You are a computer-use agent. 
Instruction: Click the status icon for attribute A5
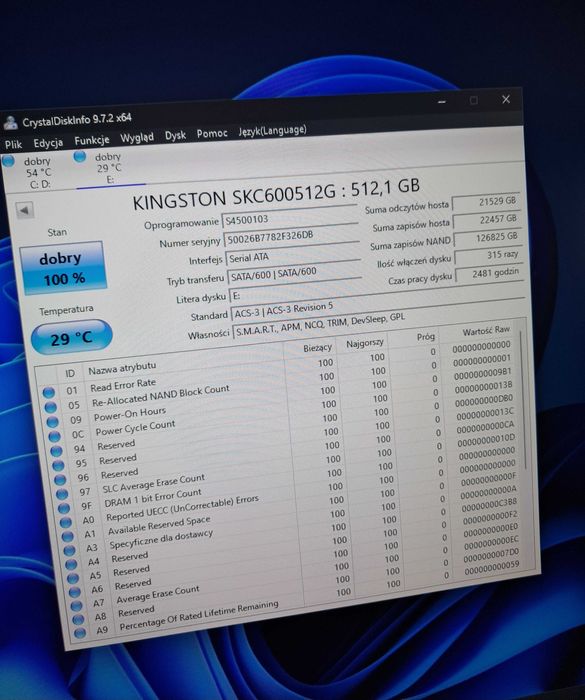(x=73, y=578)
